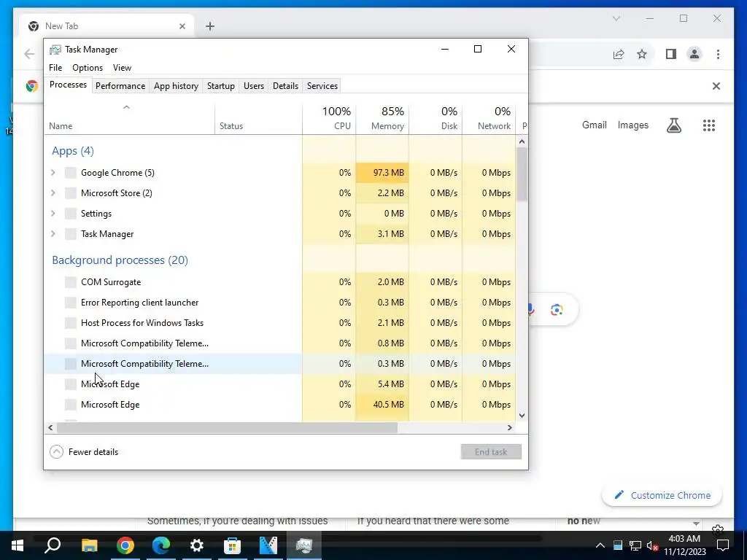Screen dimensions: 747x560
Task: Expand the Google Chrome (5) process group
Action: pos(53,173)
